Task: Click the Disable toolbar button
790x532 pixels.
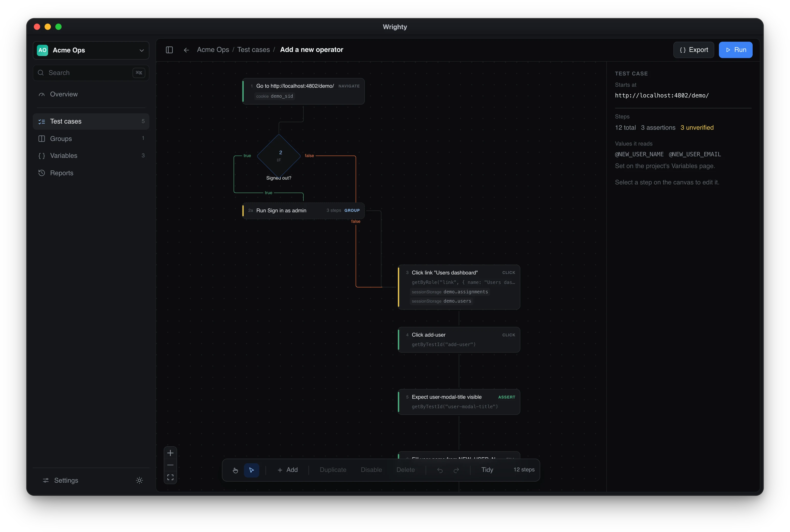Action: (371, 470)
